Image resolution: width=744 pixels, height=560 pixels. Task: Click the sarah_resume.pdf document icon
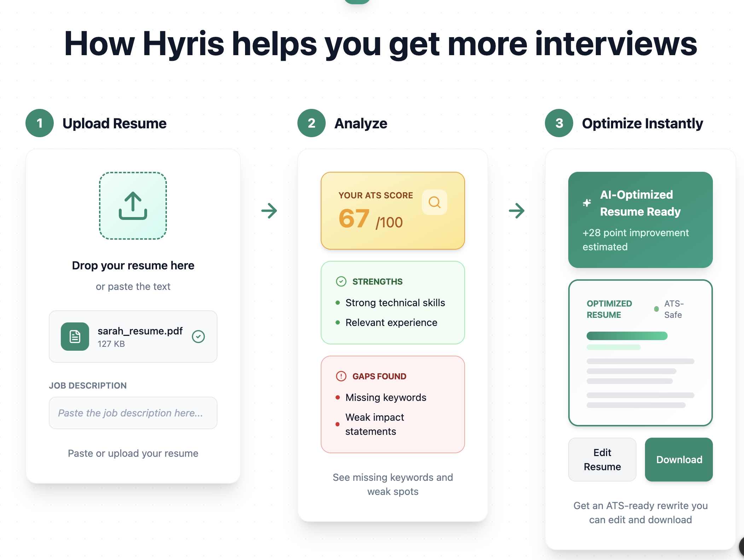coord(75,337)
